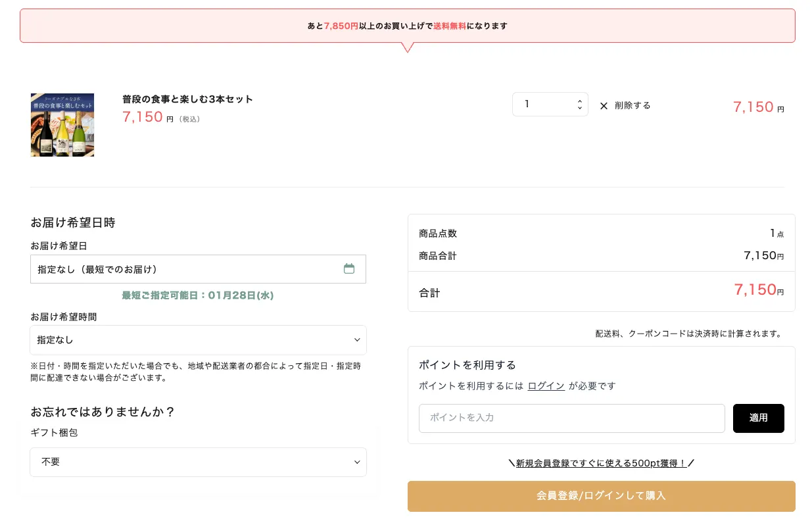
Task: Open the お届け希望時間 dropdown showing 指定なし
Action: click(x=197, y=340)
